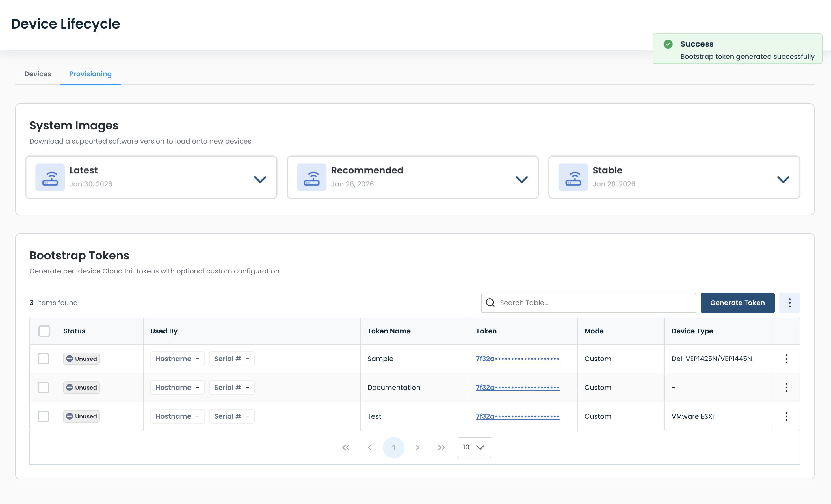Click the Unused status badge for Test
The width and height of the screenshot is (831, 504).
coord(81,416)
